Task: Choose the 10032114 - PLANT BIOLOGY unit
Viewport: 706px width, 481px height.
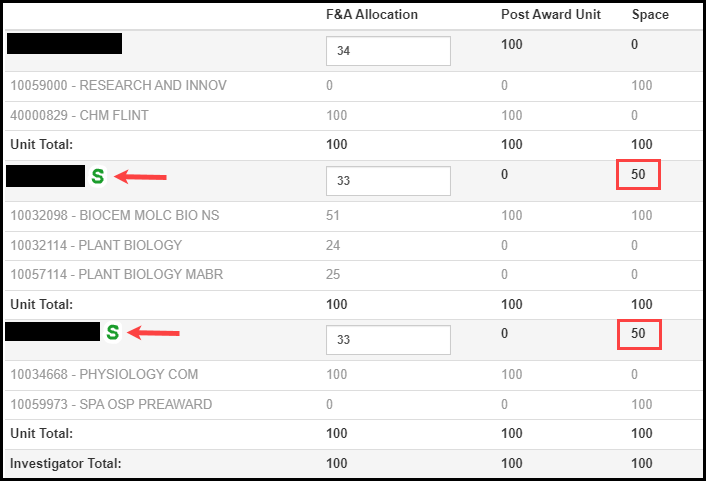Action: coord(96,246)
